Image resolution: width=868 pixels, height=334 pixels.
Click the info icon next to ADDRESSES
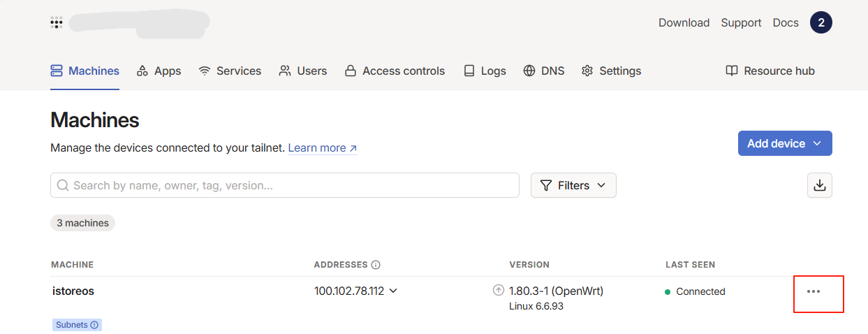coord(376,265)
